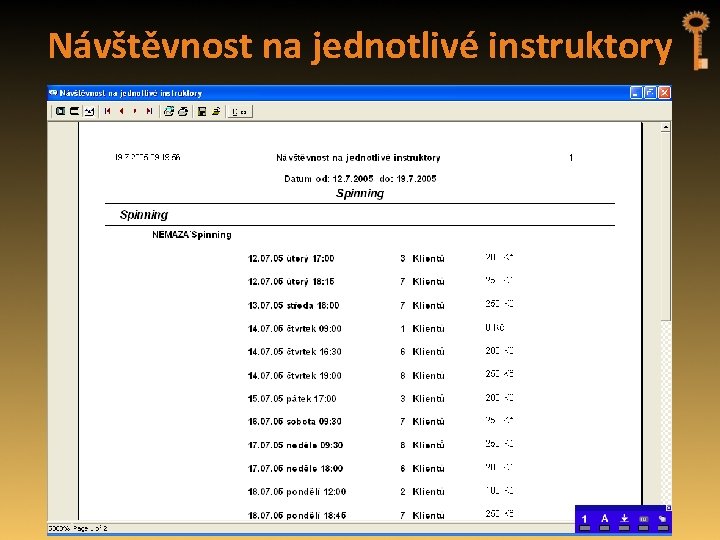The image size is (720, 540).
Task: Go to the next report page
Action: 135,111
